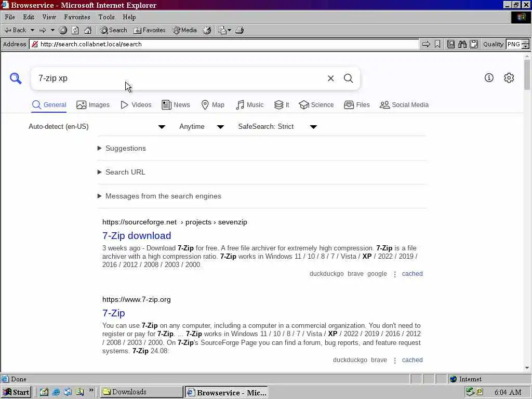Click the address bar URL field

tap(224, 44)
